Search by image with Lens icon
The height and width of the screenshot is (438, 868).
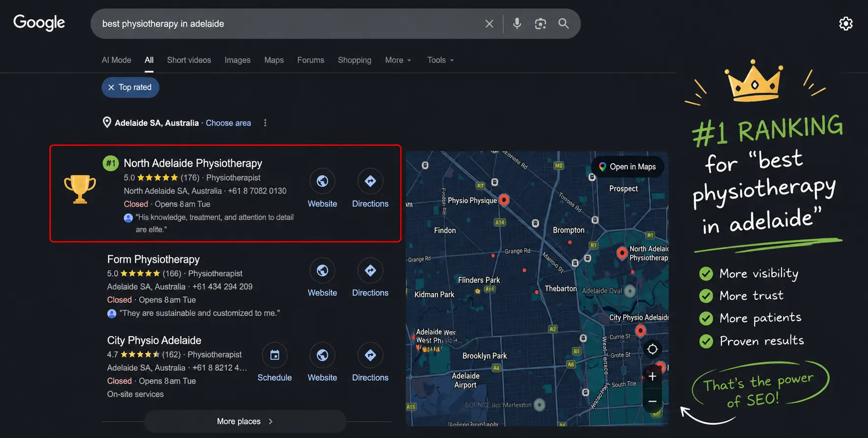(x=540, y=24)
